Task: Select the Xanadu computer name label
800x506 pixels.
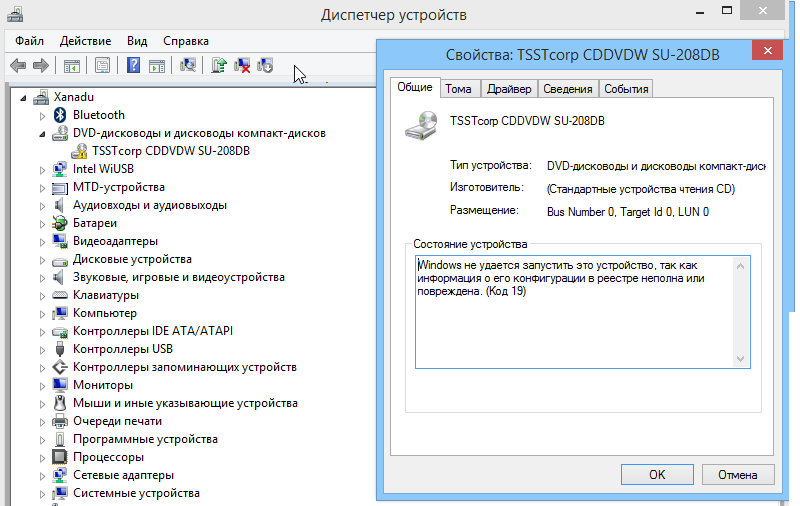Action: tap(74, 97)
